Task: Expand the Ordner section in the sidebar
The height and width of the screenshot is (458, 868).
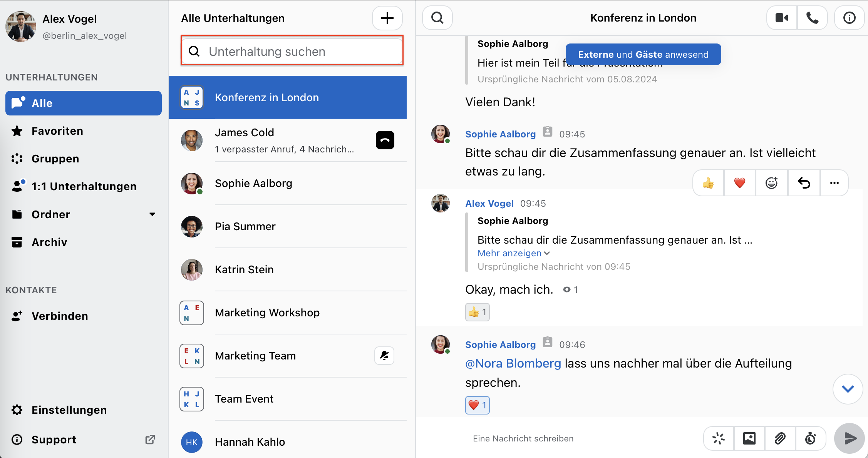Action: click(x=152, y=214)
